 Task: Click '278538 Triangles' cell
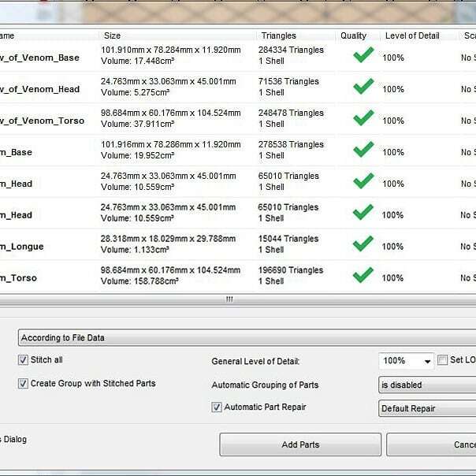(291, 144)
